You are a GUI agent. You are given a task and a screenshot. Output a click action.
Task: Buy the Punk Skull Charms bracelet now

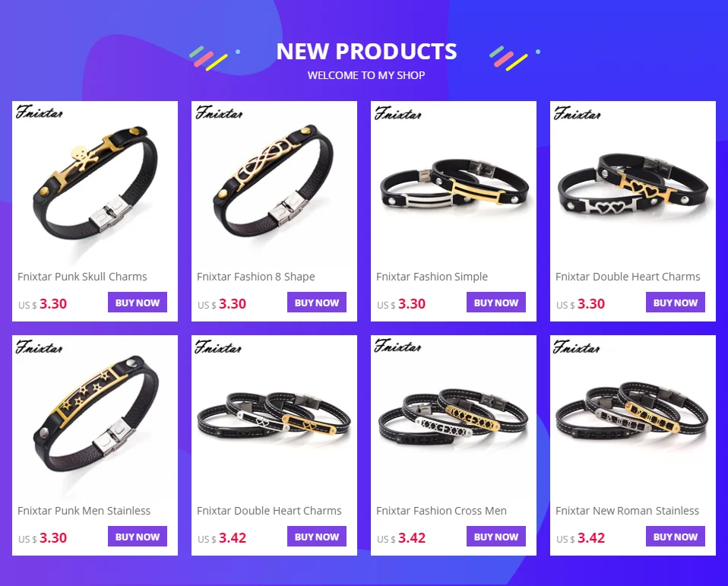tap(138, 303)
